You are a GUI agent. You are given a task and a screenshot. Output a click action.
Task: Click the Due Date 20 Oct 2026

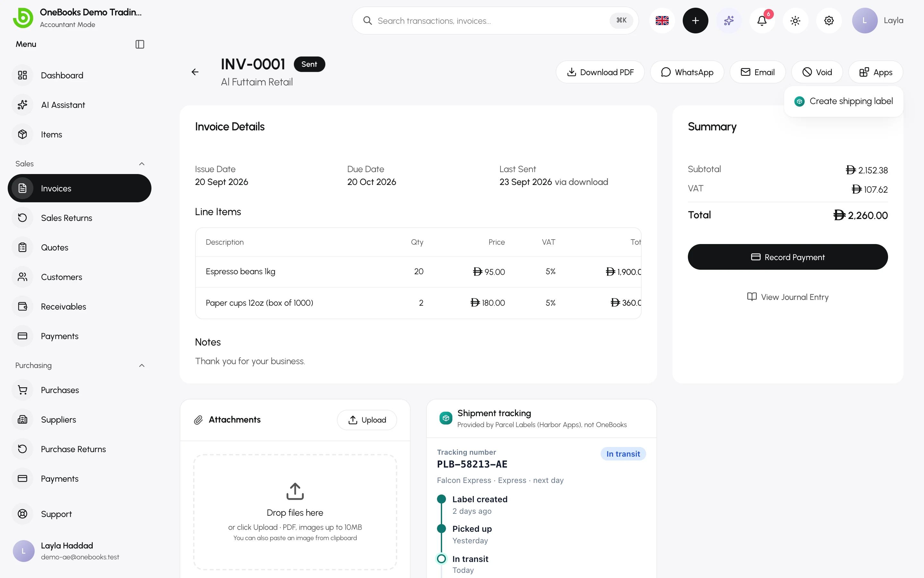(x=372, y=182)
